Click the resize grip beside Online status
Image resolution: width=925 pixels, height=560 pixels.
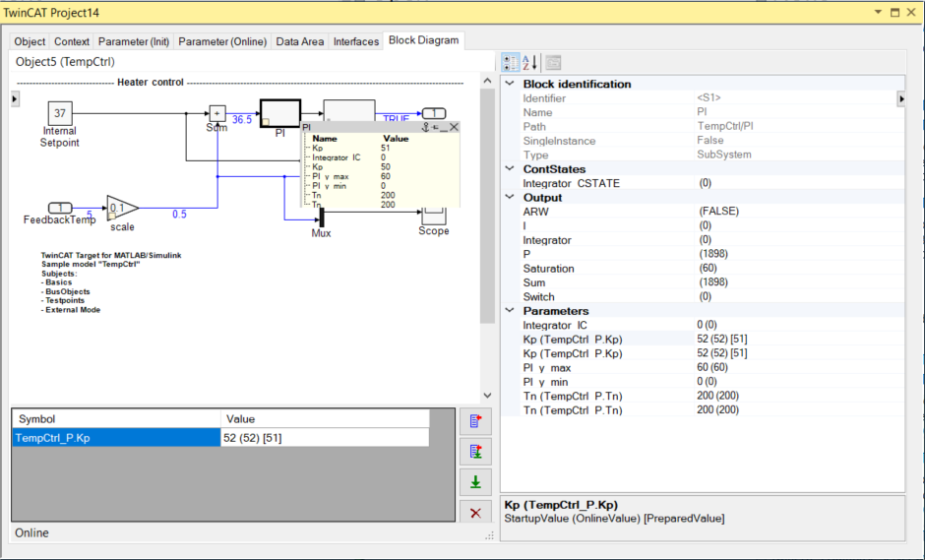coord(489,535)
